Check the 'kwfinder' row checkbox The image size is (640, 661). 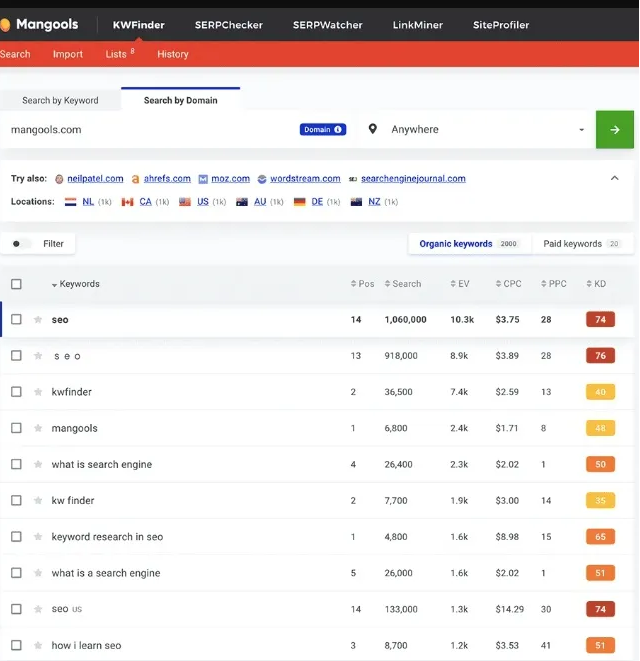[16, 392]
